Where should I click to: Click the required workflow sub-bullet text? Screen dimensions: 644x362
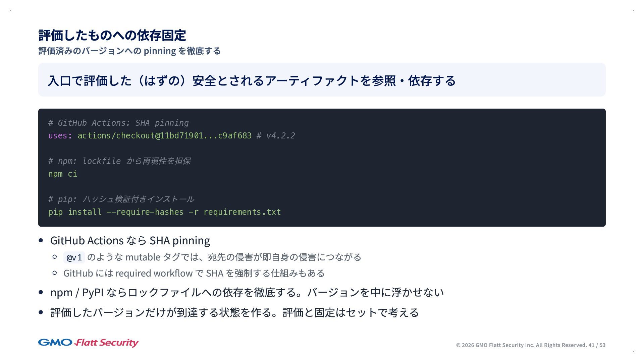[x=194, y=274]
